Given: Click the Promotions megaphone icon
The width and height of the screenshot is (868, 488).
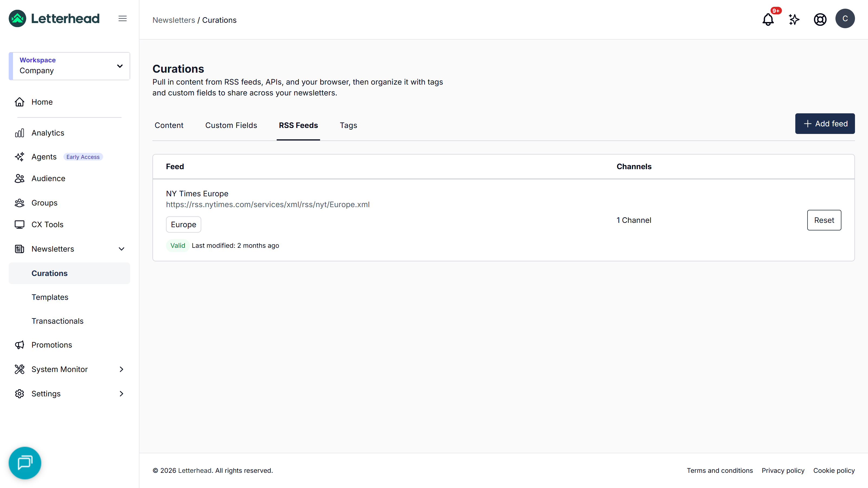Looking at the screenshot, I should coord(20,345).
